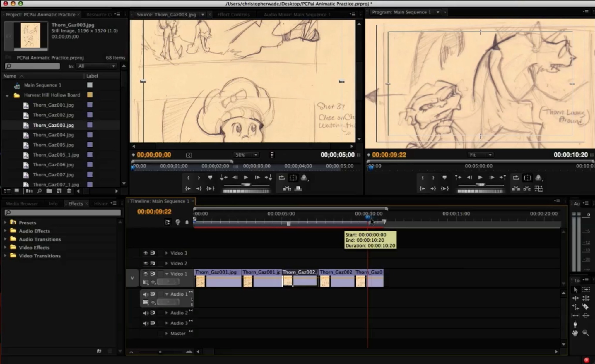Expand the Audio 2 track disclosure triangle

point(166,313)
